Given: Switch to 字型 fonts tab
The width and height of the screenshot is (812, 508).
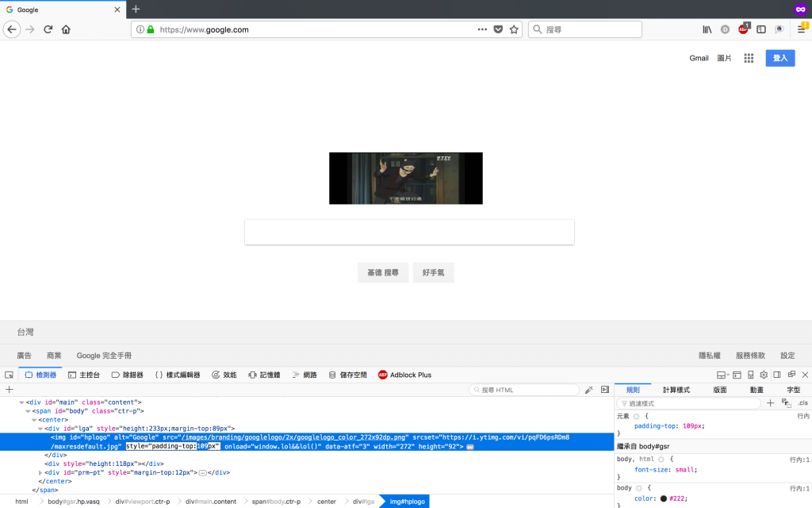Looking at the screenshot, I should point(793,390).
